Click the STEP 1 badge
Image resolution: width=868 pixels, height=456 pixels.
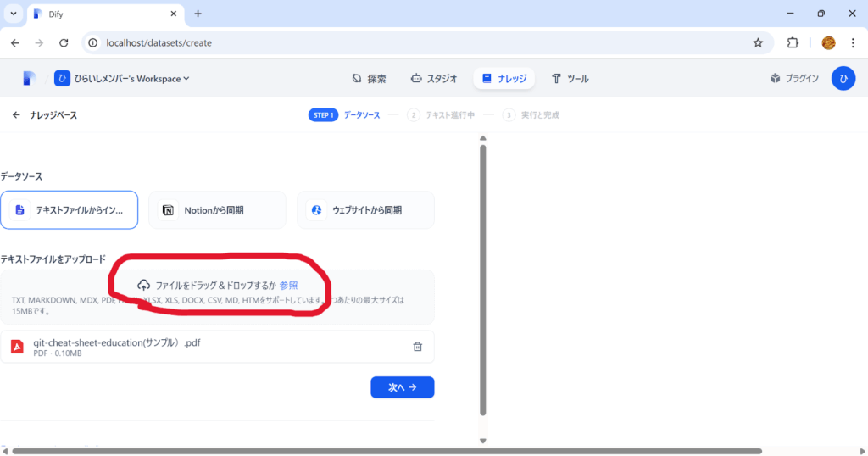[323, 115]
